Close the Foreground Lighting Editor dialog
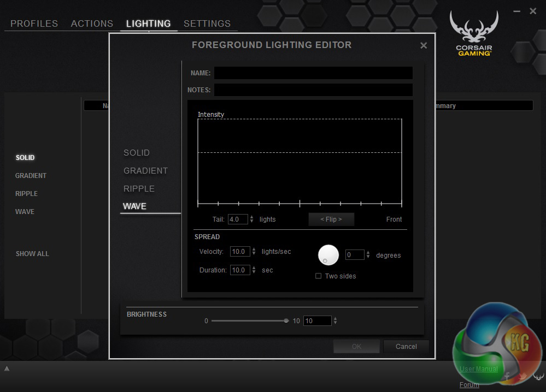This screenshot has height=392, width=546. click(x=424, y=46)
